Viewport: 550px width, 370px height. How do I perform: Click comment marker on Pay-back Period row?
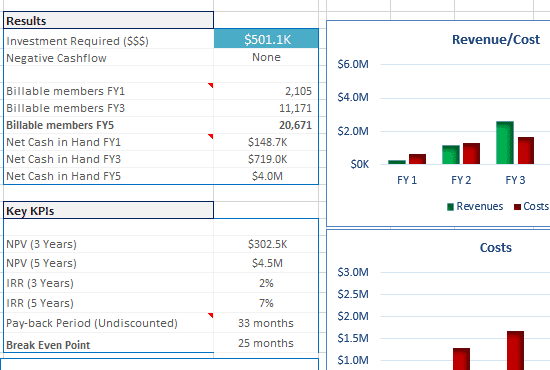(210, 315)
